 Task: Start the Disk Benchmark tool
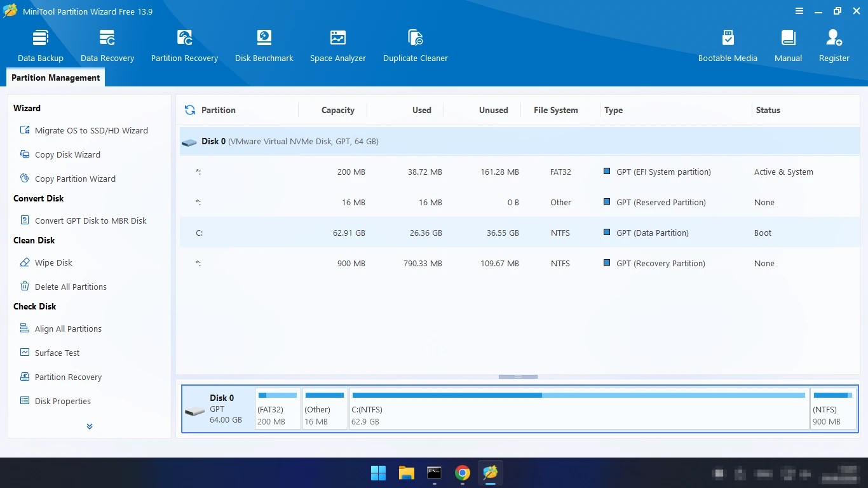pyautogui.click(x=264, y=46)
